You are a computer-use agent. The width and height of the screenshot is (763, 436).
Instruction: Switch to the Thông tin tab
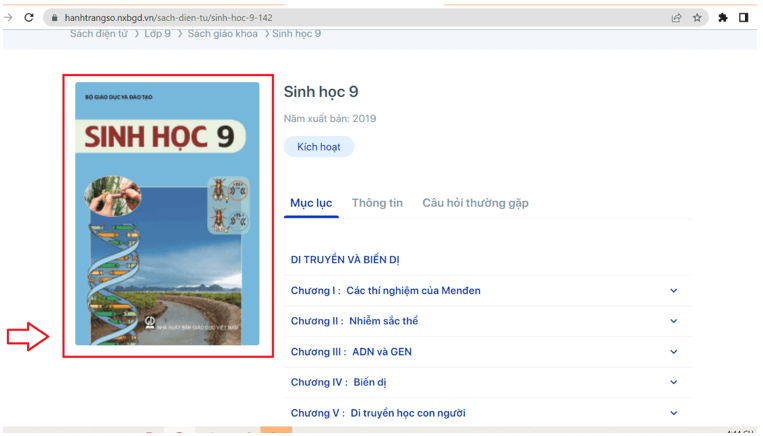pos(377,203)
